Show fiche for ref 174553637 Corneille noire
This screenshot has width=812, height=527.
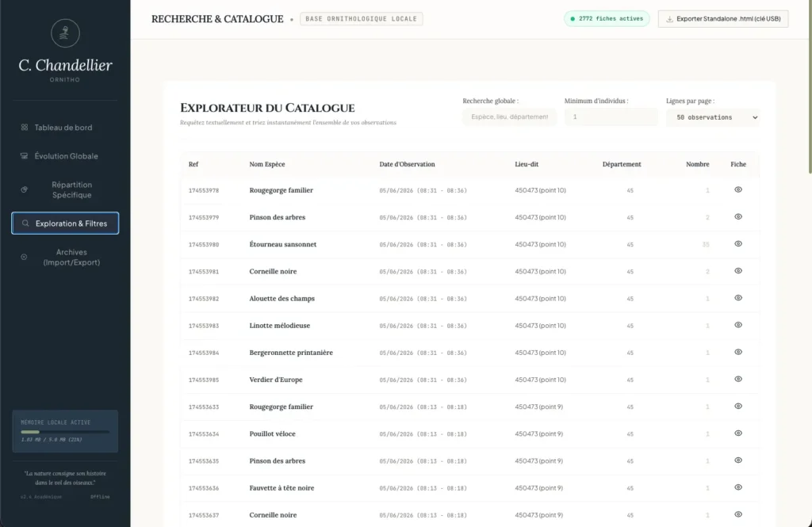coord(738,514)
